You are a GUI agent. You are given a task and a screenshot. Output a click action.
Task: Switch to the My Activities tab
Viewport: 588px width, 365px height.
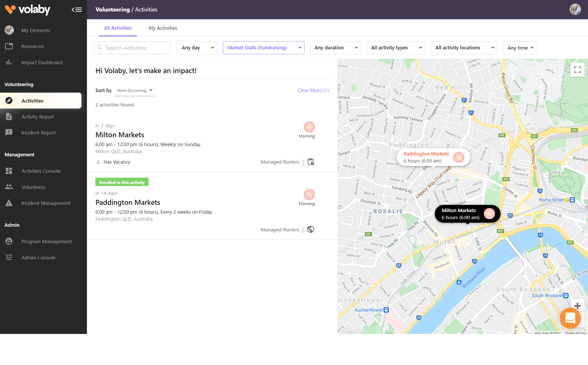162,28
